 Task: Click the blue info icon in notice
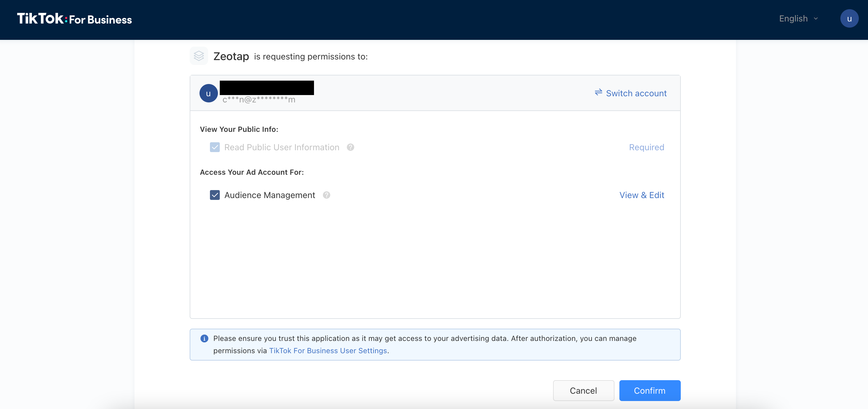coord(204,338)
